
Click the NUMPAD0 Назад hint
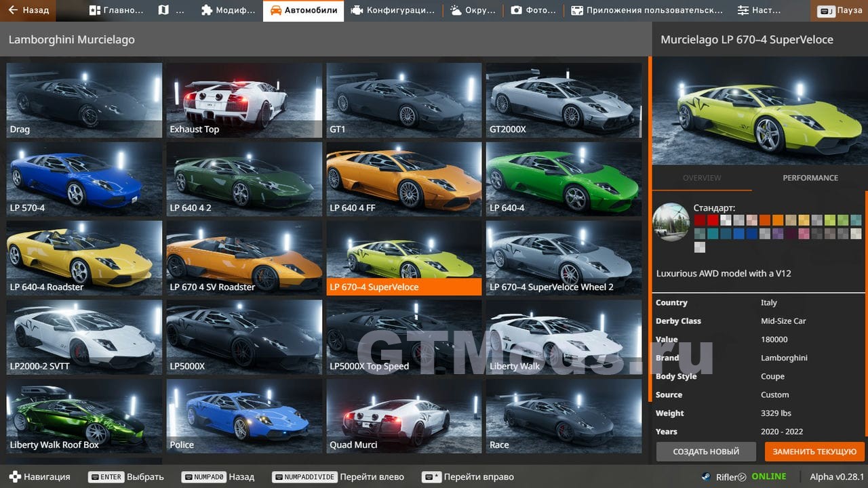[x=218, y=476]
